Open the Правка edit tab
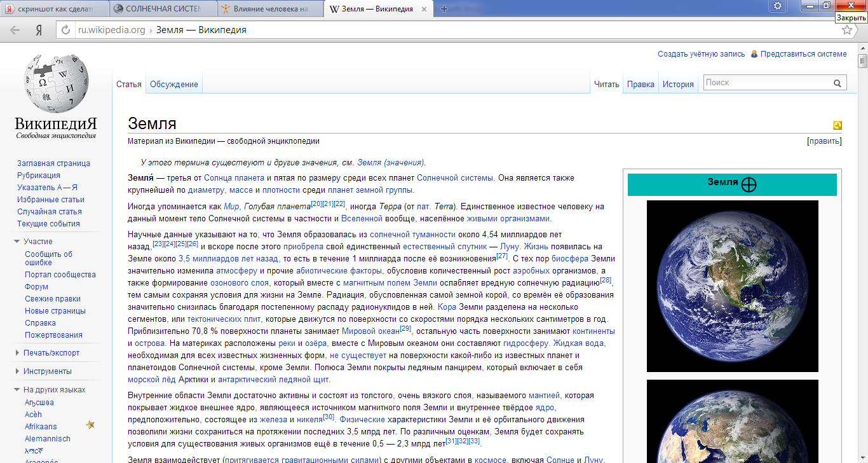The image size is (868, 463). (641, 84)
